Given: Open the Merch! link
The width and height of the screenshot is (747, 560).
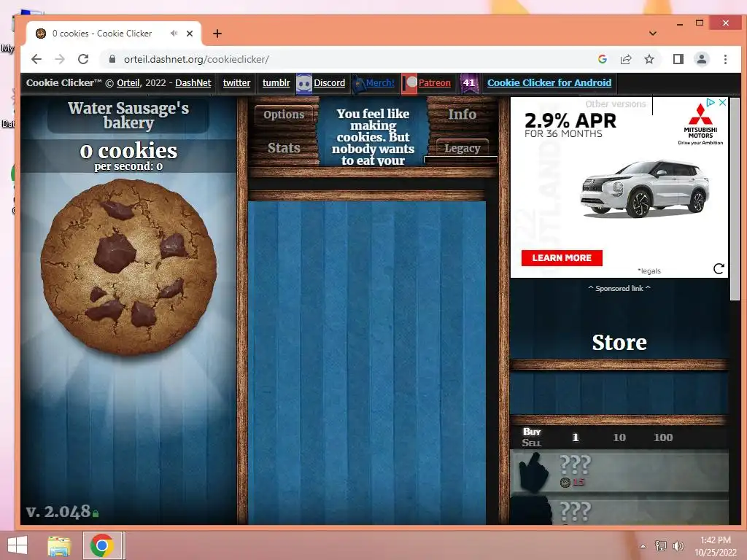Looking at the screenshot, I should 379,83.
